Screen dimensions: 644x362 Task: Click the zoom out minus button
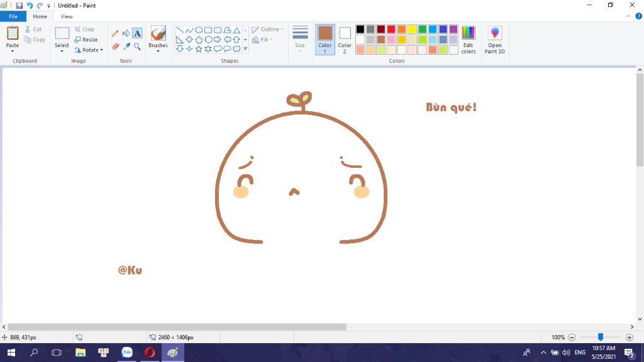[572, 337]
